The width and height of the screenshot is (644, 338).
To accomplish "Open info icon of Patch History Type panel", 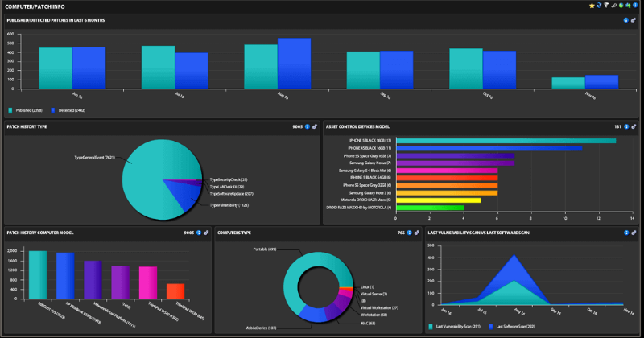I will [308, 126].
